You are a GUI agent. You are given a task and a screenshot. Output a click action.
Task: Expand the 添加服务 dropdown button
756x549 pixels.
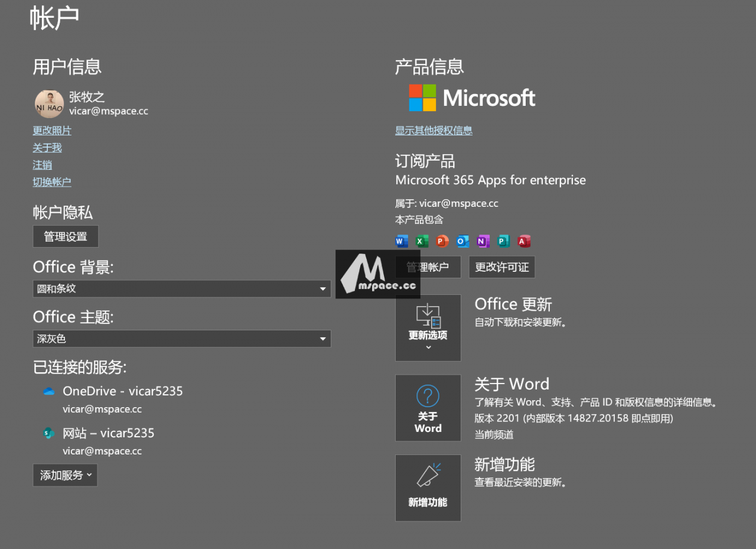65,475
